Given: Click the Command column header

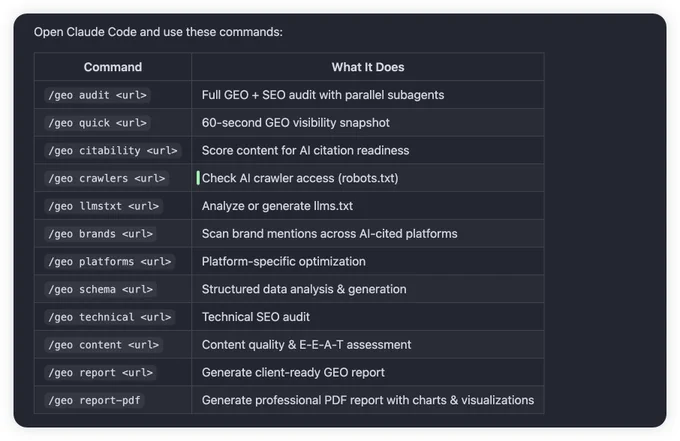Looking at the screenshot, I should tap(113, 67).
